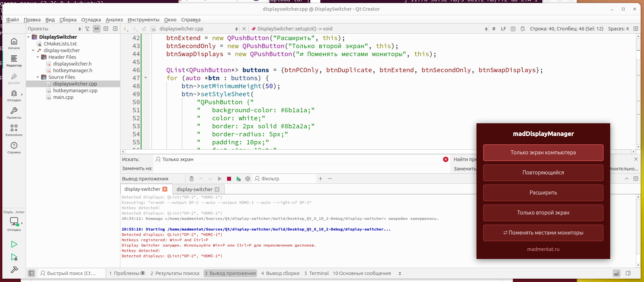Open the Сборка menu
The width and height of the screenshot is (644, 282).
(68, 20)
